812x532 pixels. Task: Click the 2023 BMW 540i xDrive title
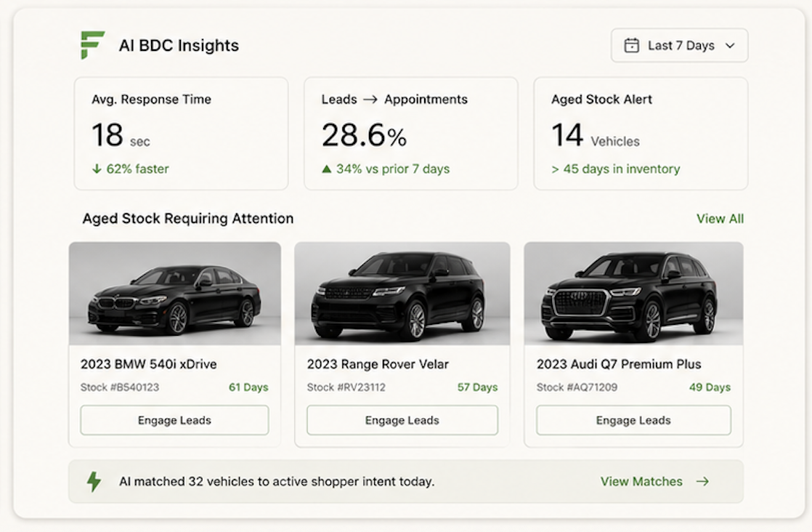[149, 364]
